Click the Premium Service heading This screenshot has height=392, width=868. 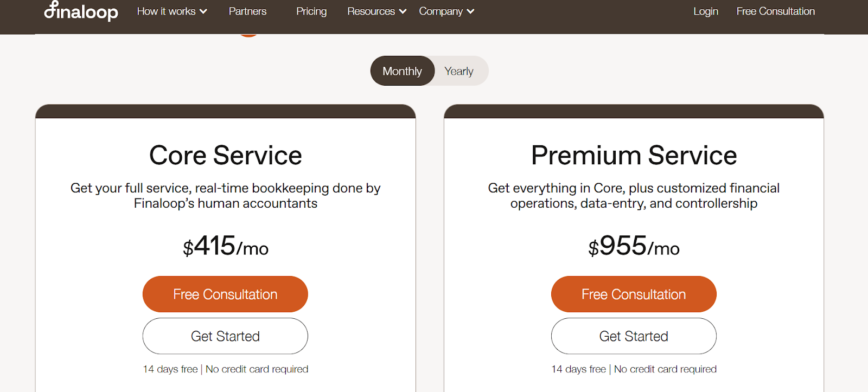(x=634, y=156)
